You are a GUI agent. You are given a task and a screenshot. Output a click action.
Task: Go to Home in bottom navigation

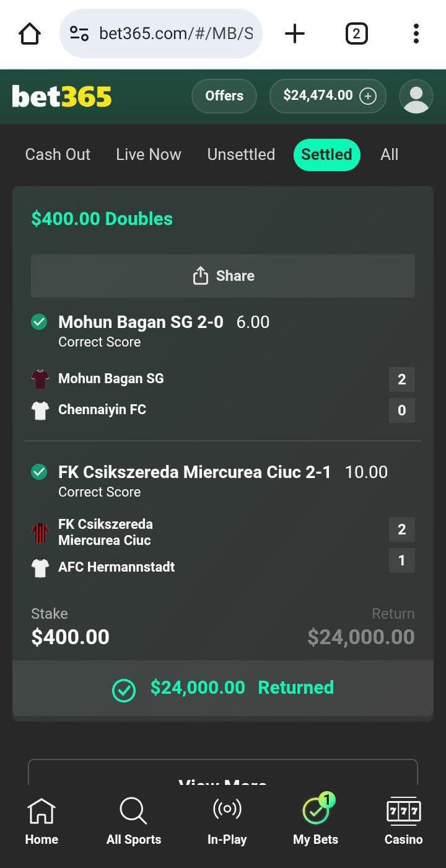tap(42, 821)
